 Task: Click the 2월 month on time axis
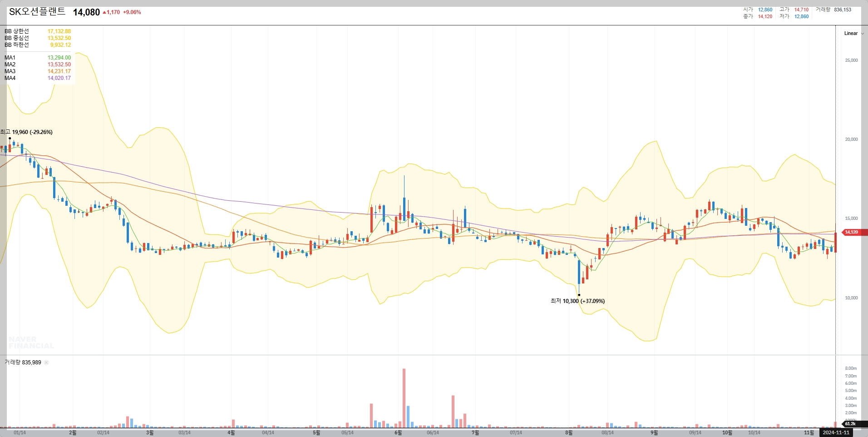[x=73, y=433]
